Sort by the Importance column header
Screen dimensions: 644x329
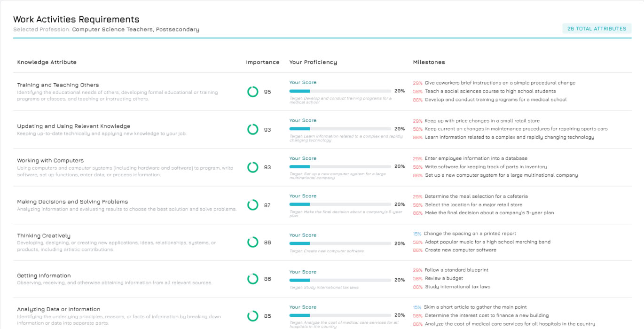point(262,62)
